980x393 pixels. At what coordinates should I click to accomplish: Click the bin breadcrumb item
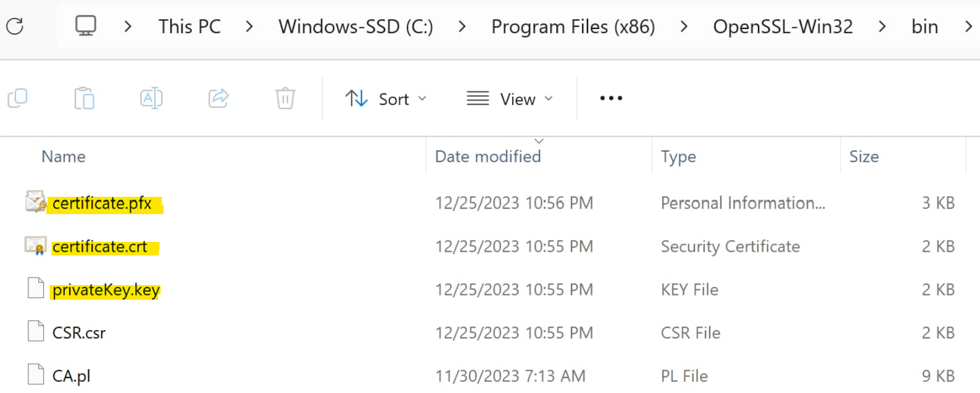tap(924, 26)
